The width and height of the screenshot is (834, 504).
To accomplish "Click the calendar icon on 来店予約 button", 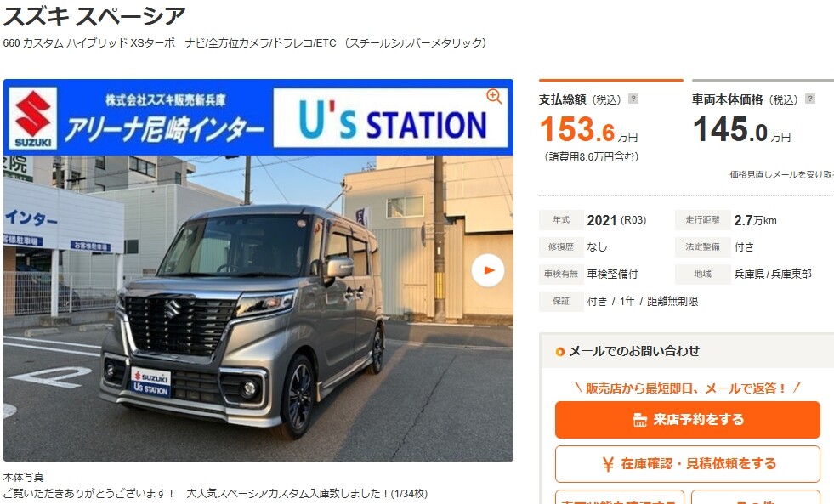I will click(x=640, y=420).
